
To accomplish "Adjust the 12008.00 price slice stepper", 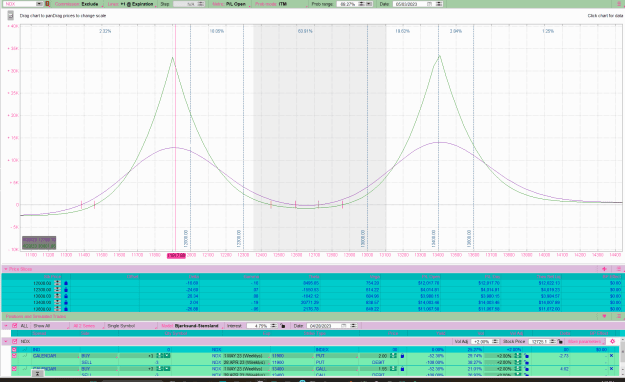I will pyautogui.click(x=57, y=283).
